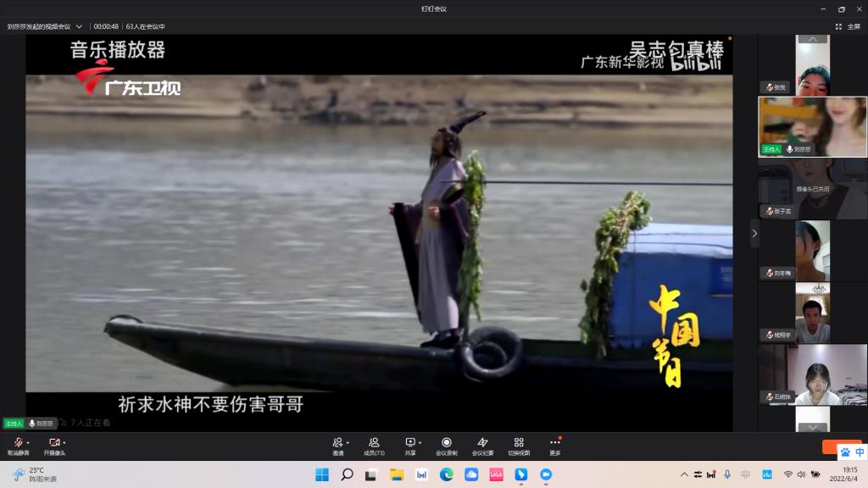Click the 共享 screen share icon
Image resolution: width=868 pixels, height=488 pixels.
410,442
